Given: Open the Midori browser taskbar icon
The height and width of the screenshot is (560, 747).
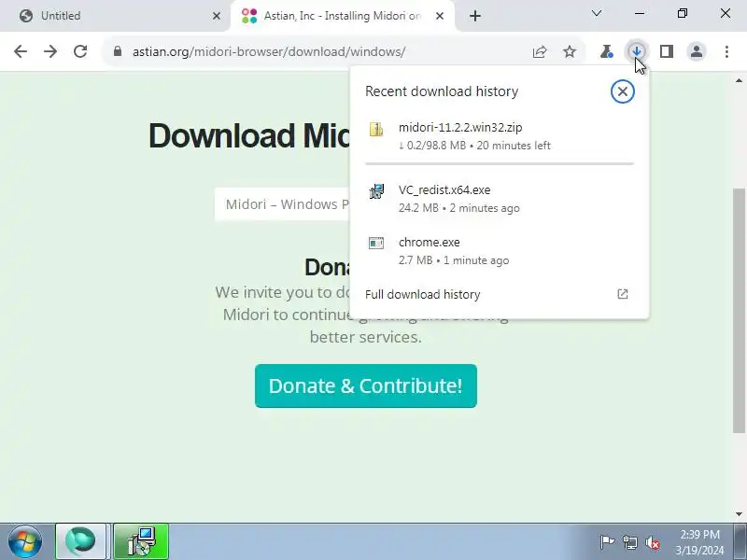Looking at the screenshot, I should coord(81,542).
